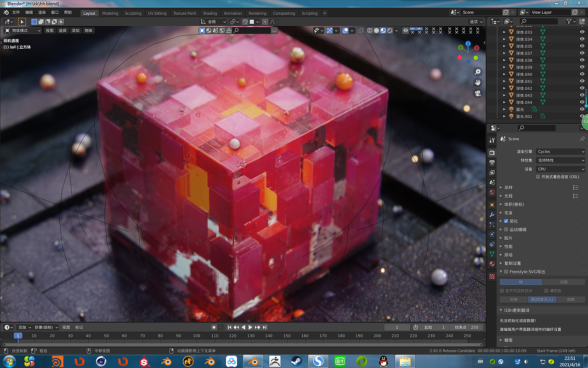Open the World Properties globe tab

click(x=492, y=191)
